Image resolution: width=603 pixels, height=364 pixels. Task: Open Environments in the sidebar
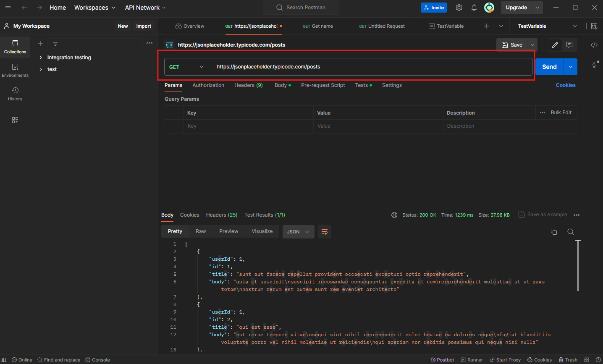(x=15, y=71)
